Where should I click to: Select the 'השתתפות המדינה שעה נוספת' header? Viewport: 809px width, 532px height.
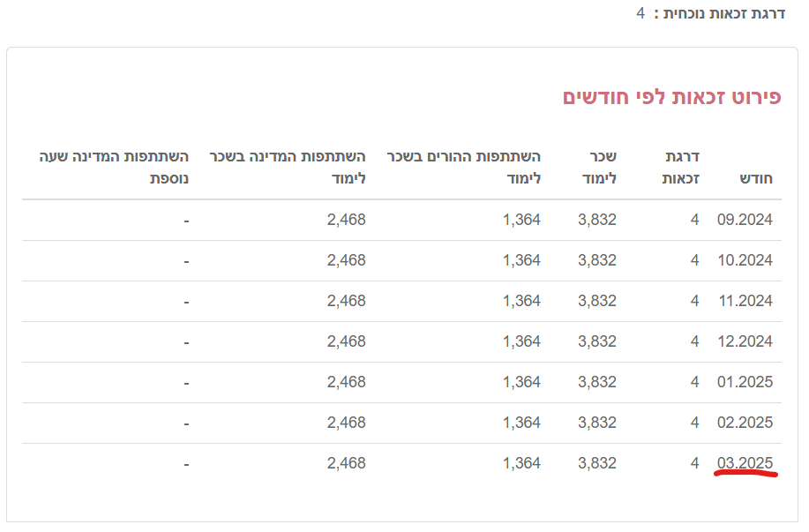coord(113,167)
